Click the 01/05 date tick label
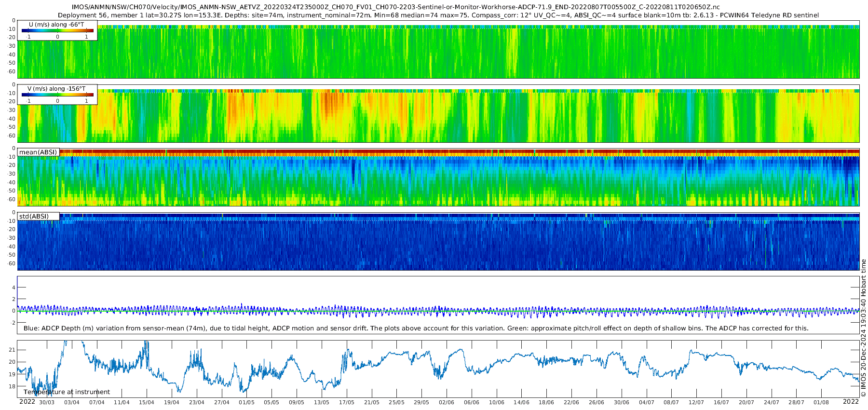This screenshot has width=868, height=410. coord(246,402)
